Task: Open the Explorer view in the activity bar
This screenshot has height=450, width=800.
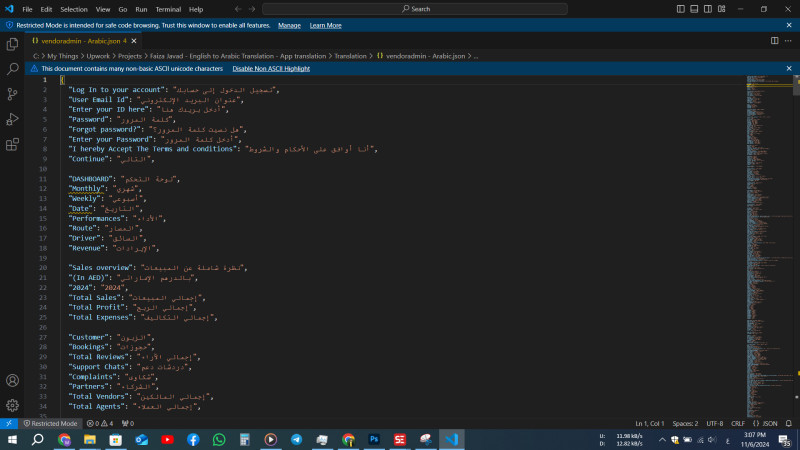Action: (x=13, y=44)
